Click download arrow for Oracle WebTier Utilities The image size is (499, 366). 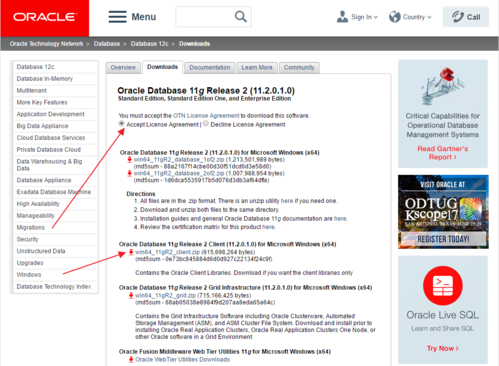point(131,359)
